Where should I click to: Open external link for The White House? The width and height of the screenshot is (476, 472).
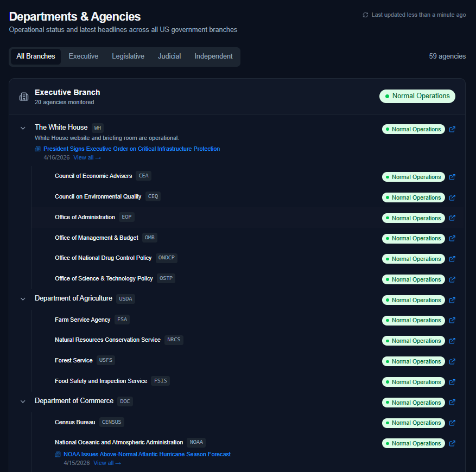pos(452,130)
